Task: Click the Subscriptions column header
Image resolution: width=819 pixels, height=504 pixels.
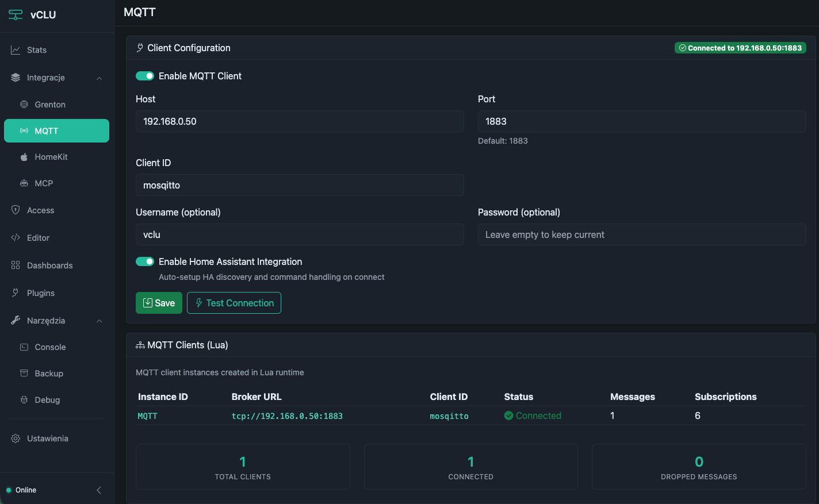Action: coord(726,397)
